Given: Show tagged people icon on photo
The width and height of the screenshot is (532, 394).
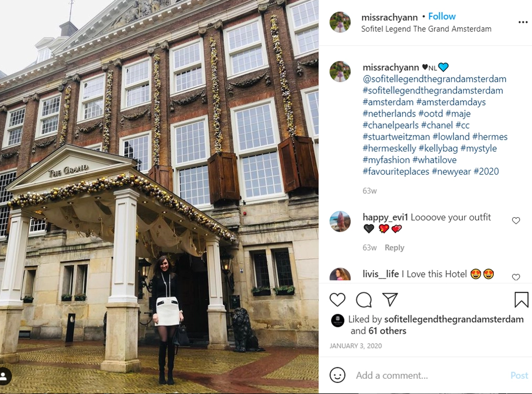Looking at the screenshot, I should tap(4, 376).
